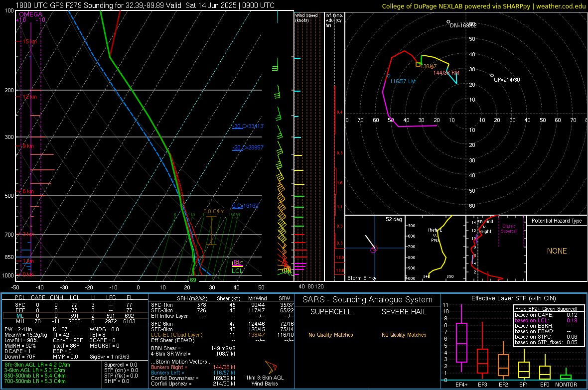Viewport: 588px width, 390px height.
Task: Click the 52 deg label in Storm Slinky
Action: 394,219
